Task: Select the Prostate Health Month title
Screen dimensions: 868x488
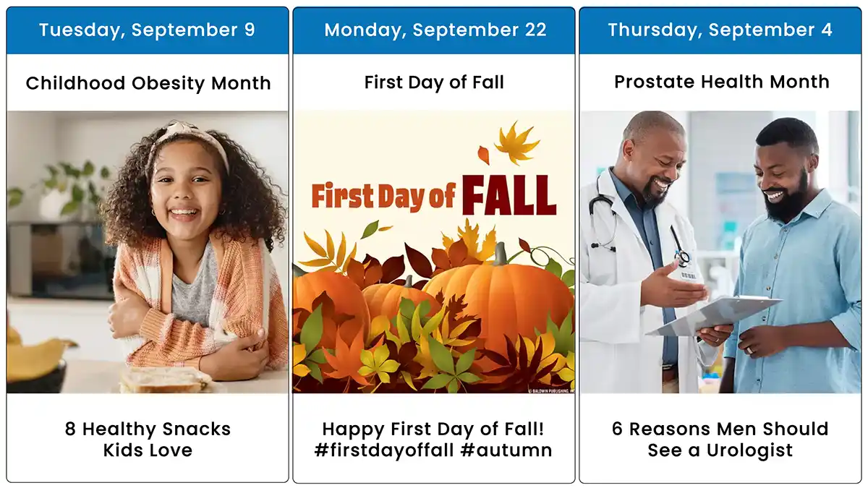Action: pyautogui.click(x=721, y=82)
